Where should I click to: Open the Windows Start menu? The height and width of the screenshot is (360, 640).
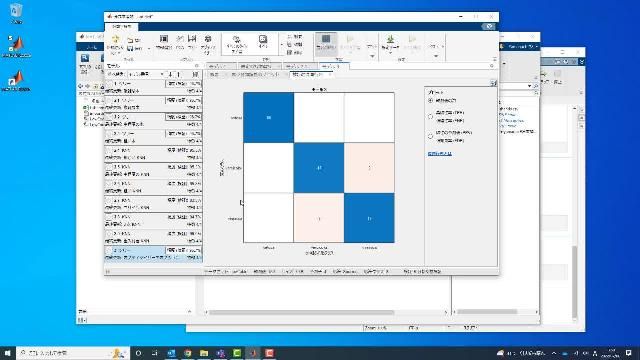[8, 353]
